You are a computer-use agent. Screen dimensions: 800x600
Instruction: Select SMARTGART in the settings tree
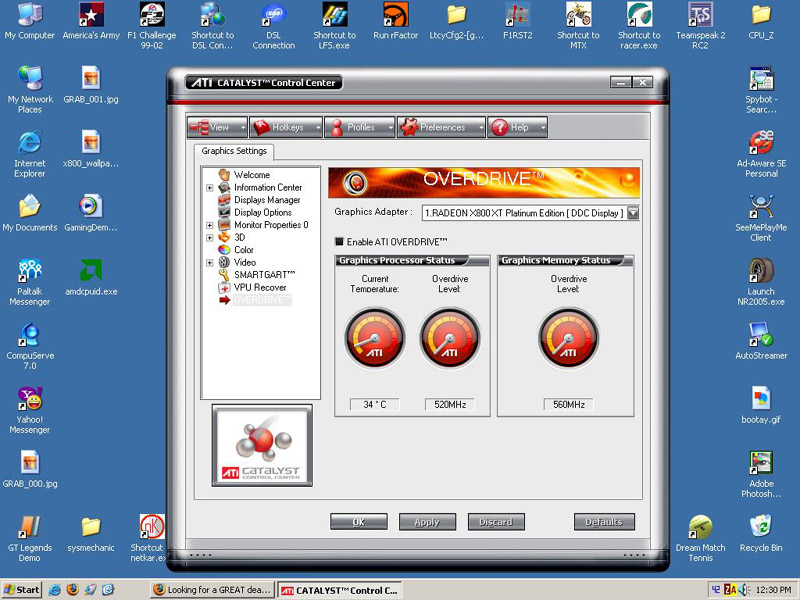[264, 274]
